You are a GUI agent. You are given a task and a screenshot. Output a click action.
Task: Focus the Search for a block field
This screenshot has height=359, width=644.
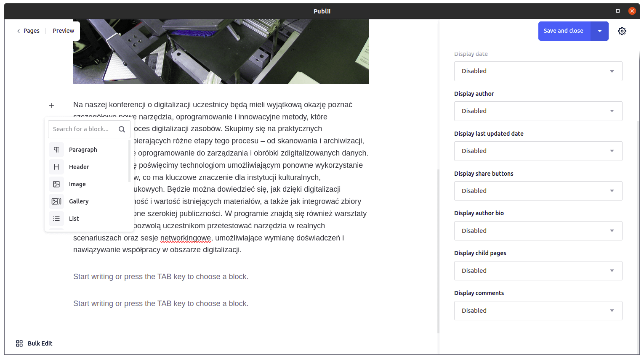coord(89,129)
